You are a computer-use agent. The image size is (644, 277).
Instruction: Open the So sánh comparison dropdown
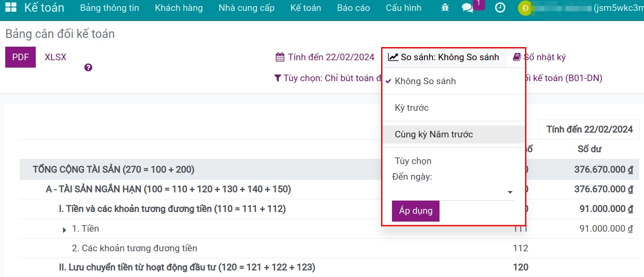(x=444, y=57)
